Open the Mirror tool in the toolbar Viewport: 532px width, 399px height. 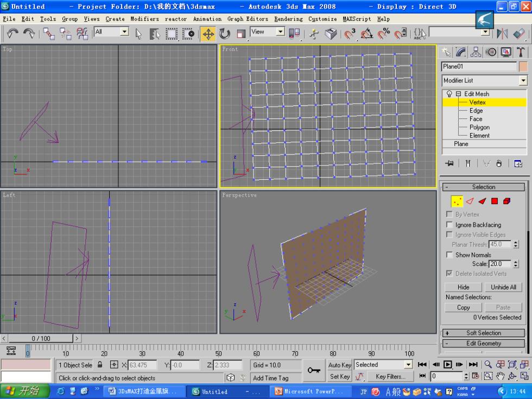(x=502, y=33)
